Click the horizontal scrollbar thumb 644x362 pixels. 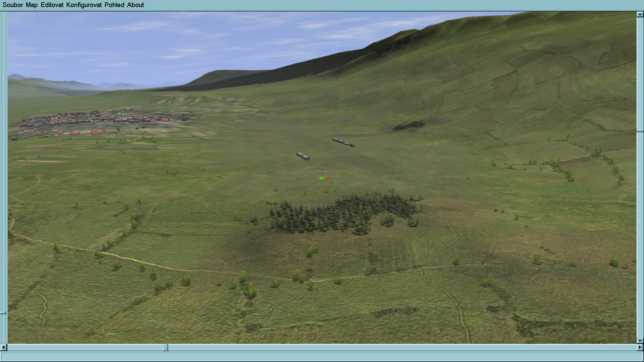click(x=165, y=348)
